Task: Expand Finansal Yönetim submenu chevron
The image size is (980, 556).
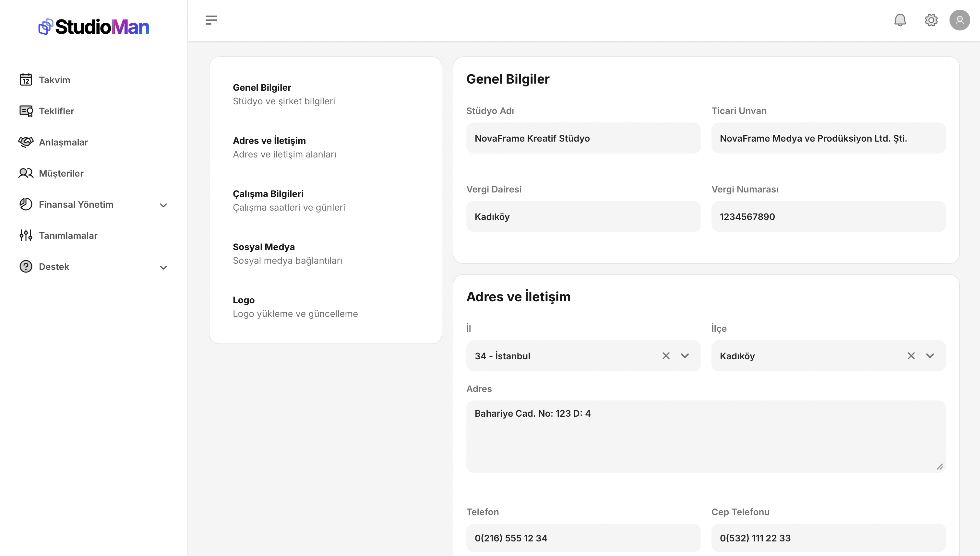Action: click(163, 205)
